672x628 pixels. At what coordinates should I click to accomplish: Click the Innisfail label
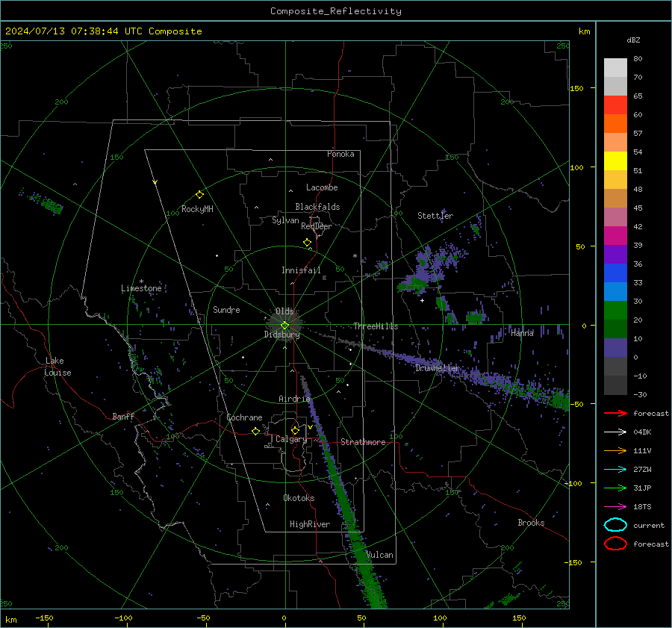[x=301, y=270]
